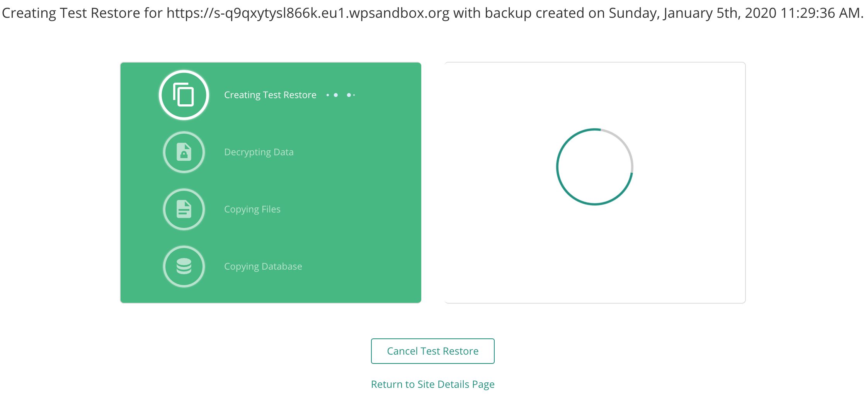Click the animated progress dots after Creating Test Restore
The height and width of the screenshot is (394, 868).
340,95
